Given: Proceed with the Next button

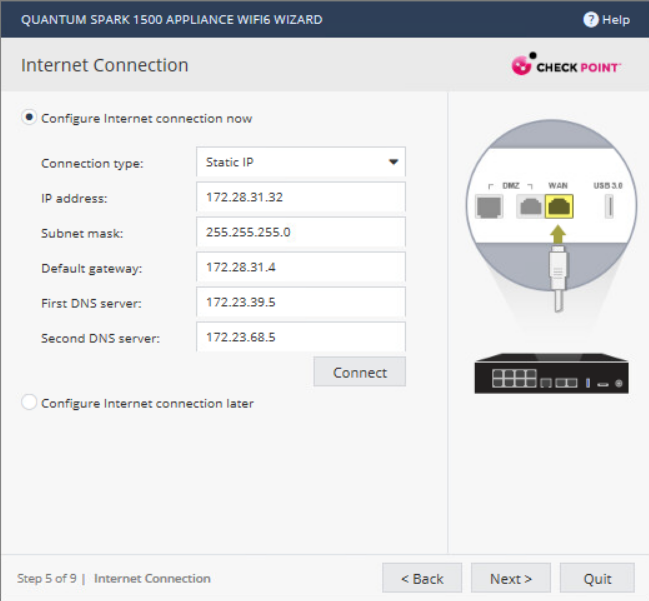Looking at the screenshot, I should tap(511, 578).
